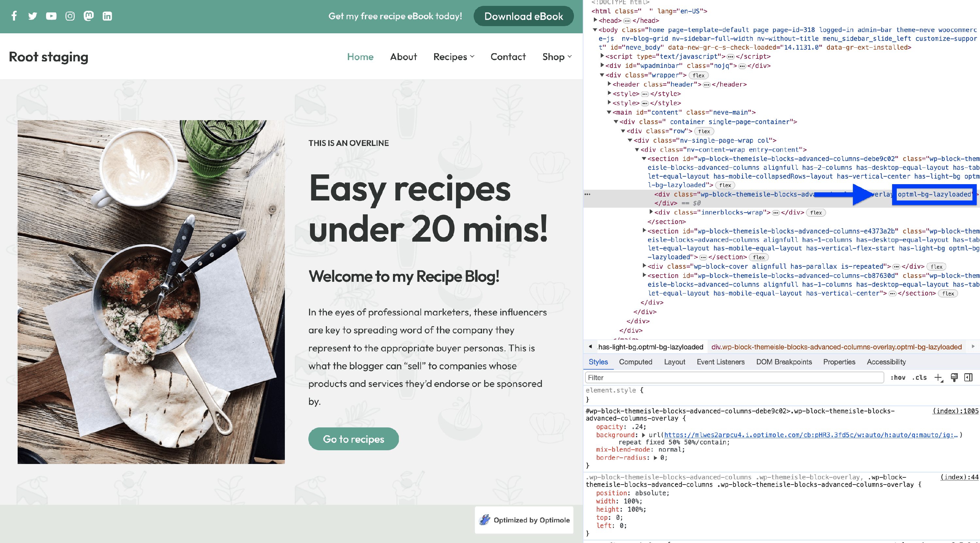The width and height of the screenshot is (980, 543).
Task: Click the styles Filter input field
Action: pos(734,377)
